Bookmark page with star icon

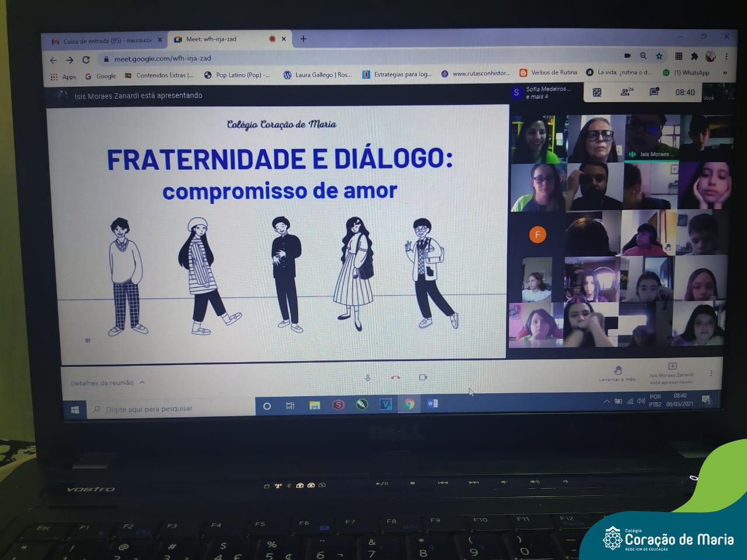[x=659, y=56]
